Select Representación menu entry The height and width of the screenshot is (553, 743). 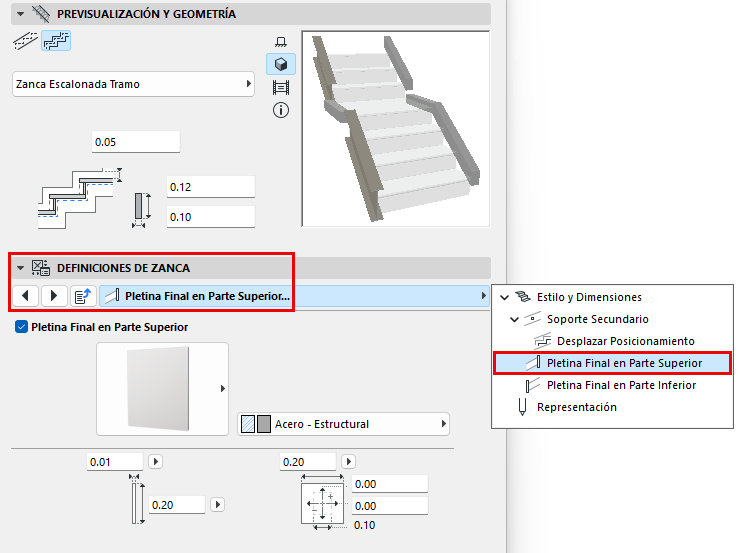[x=577, y=407]
